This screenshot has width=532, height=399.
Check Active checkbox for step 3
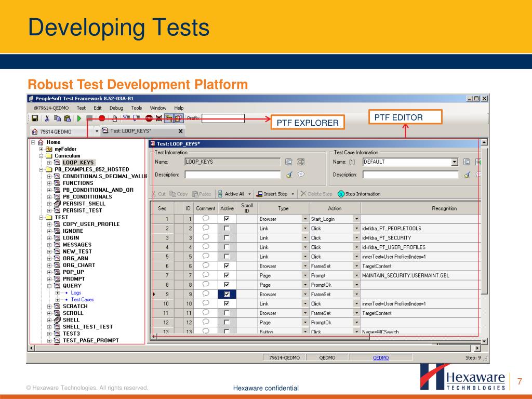[227, 238]
